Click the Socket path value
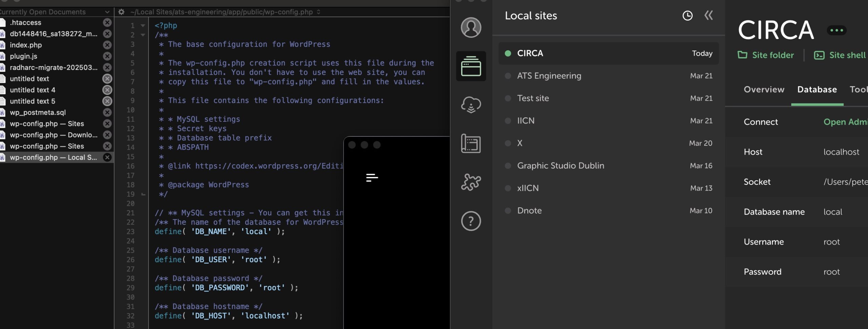 point(846,182)
